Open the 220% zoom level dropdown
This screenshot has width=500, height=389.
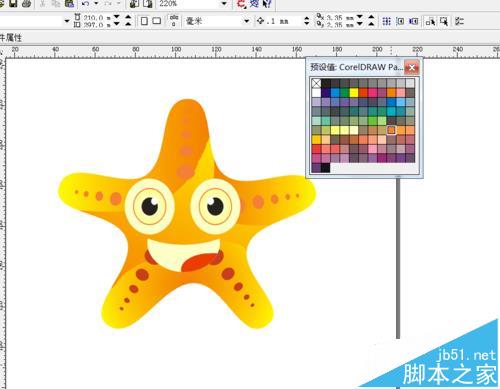(x=224, y=4)
